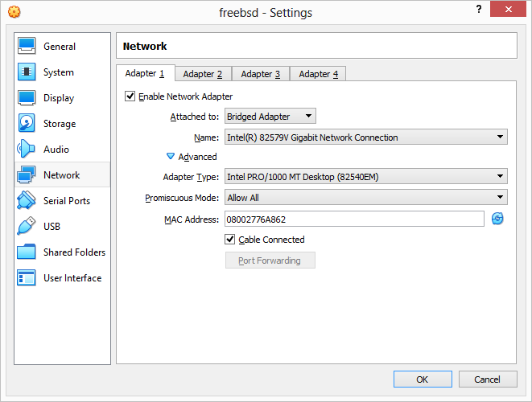Collapse the Advanced section
Screen dimensions: 532x402
192,157
